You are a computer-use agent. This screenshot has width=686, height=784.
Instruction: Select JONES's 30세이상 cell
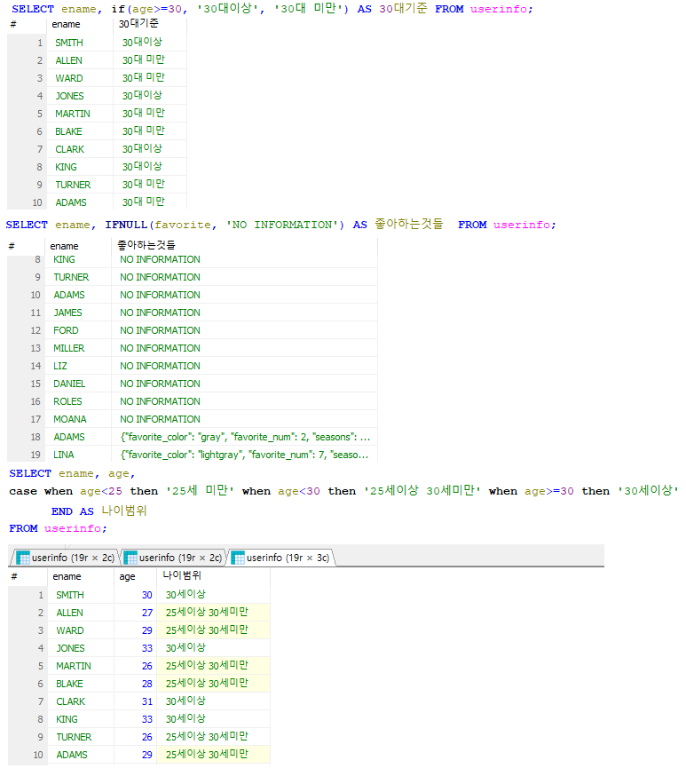pyautogui.click(x=213, y=648)
